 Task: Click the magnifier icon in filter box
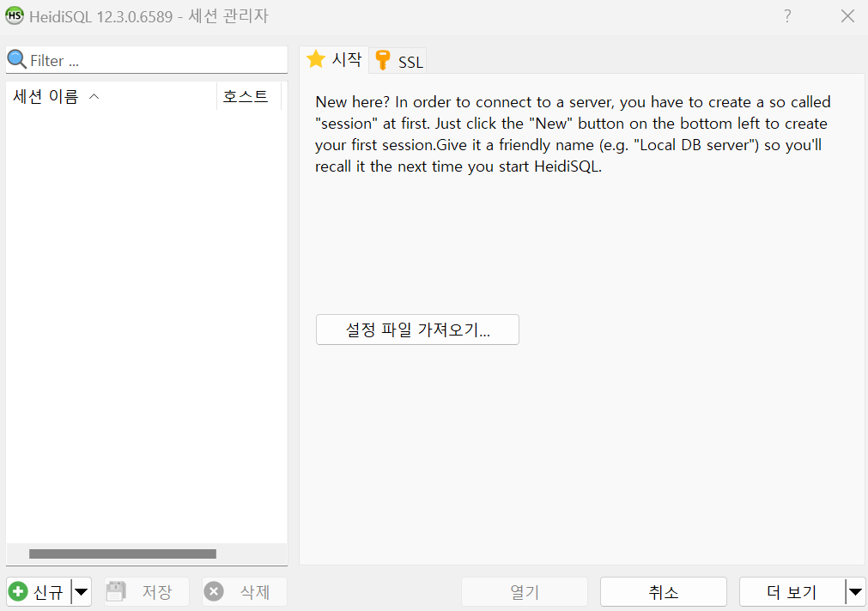pos(16,59)
